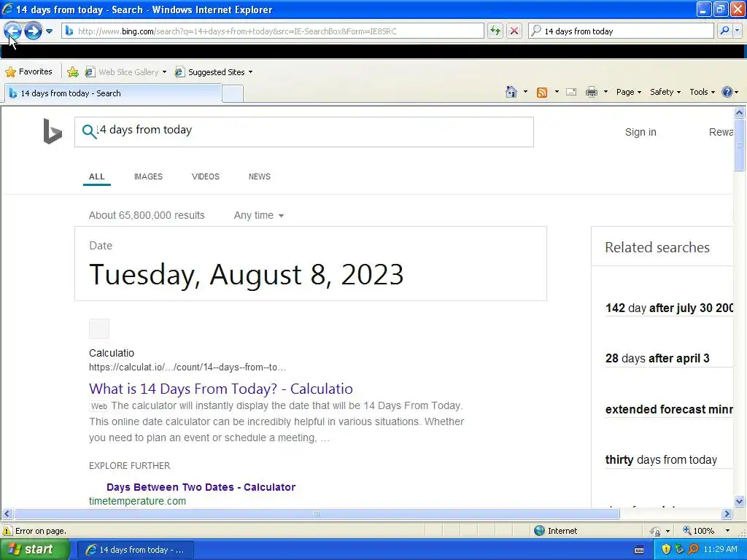Image resolution: width=747 pixels, height=560 pixels.
Task: Click the orange magnifier tray icon
Action: (693, 550)
